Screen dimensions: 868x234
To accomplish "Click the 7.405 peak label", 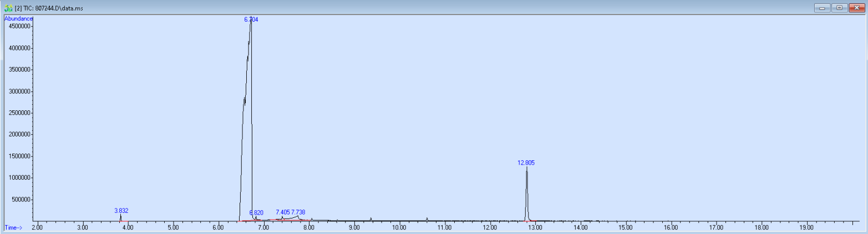I will 282,212.
